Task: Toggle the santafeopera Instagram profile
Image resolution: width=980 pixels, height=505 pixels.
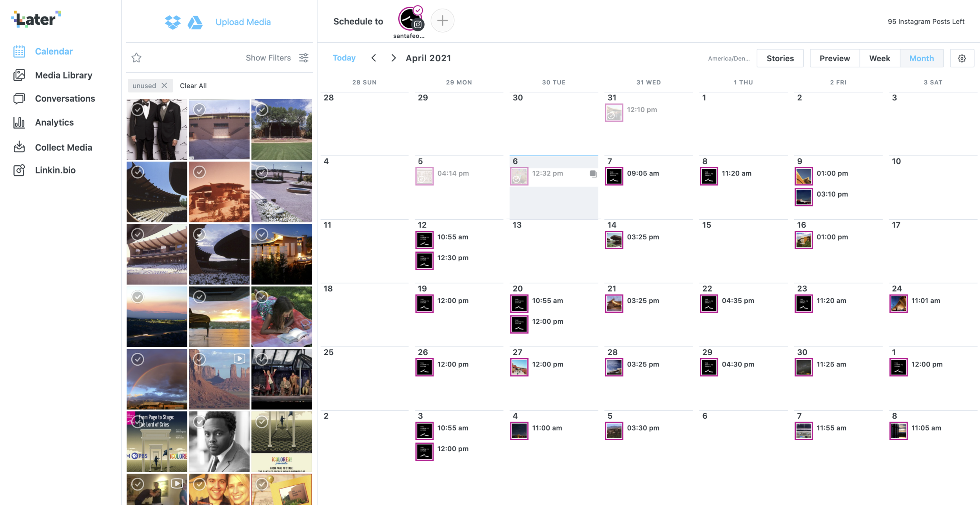Action: tap(410, 20)
